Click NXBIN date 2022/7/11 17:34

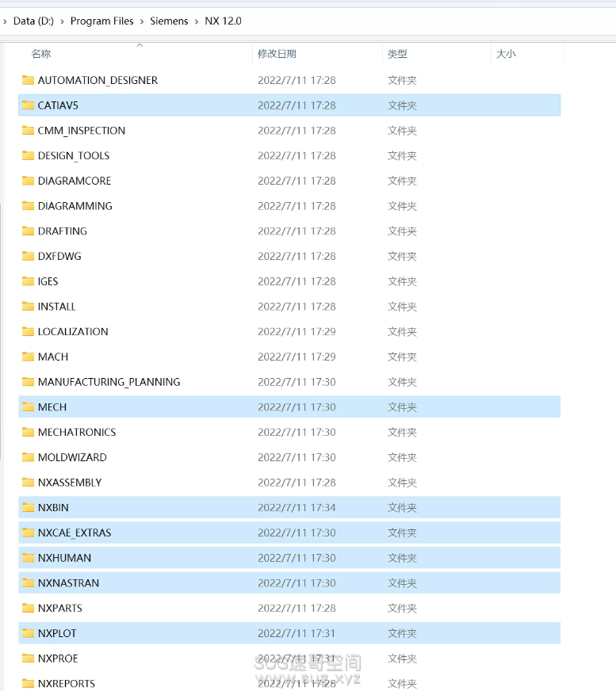[x=297, y=507]
